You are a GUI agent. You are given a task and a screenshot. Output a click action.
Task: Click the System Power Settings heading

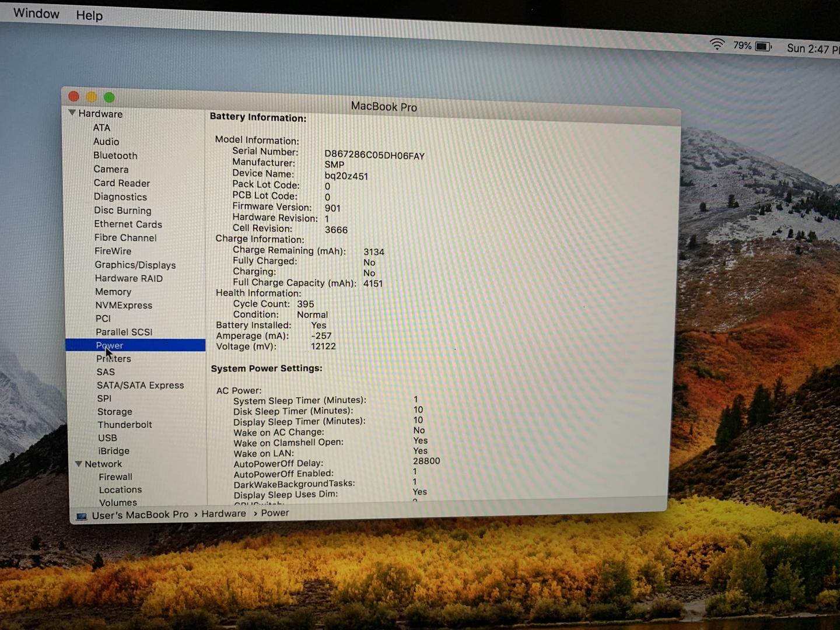(x=267, y=368)
